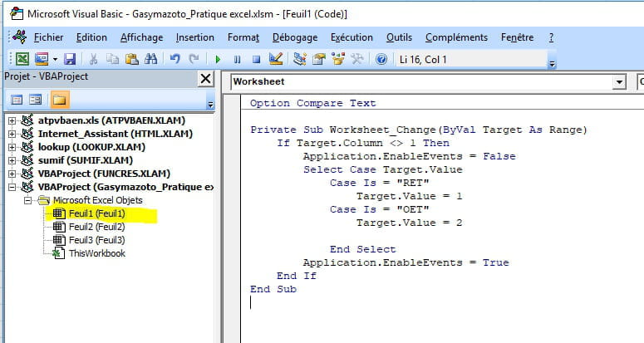Screen dimensions: 644x343
Task: Click the Break pause icon
Action: (x=237, y=60)
